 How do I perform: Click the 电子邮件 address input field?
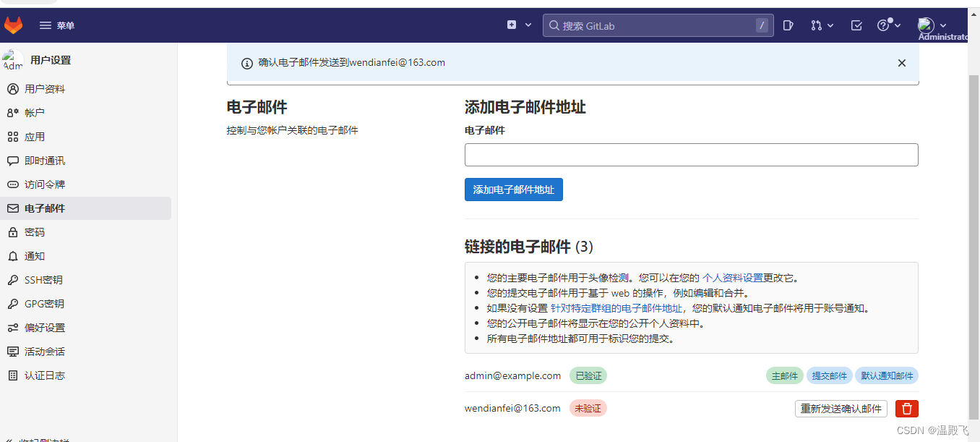(x=691, y=155)
